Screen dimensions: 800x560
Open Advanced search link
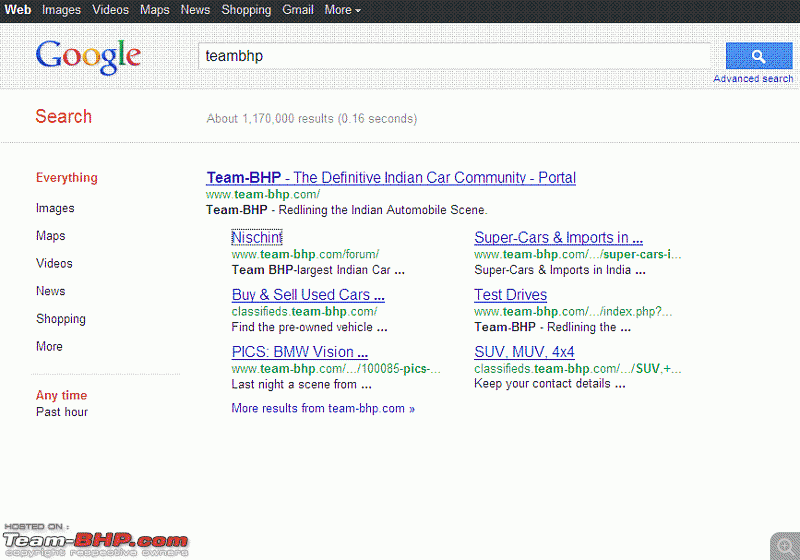coord(753,79)
